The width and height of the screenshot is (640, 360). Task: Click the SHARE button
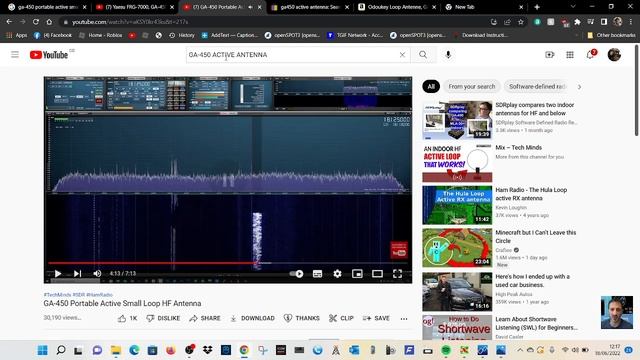(205, 318)
